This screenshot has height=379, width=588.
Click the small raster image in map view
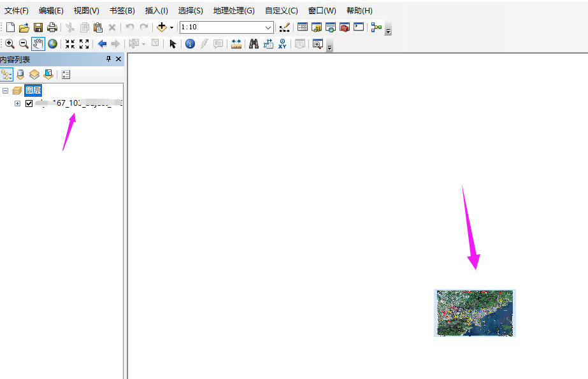[x=474, y=313]
